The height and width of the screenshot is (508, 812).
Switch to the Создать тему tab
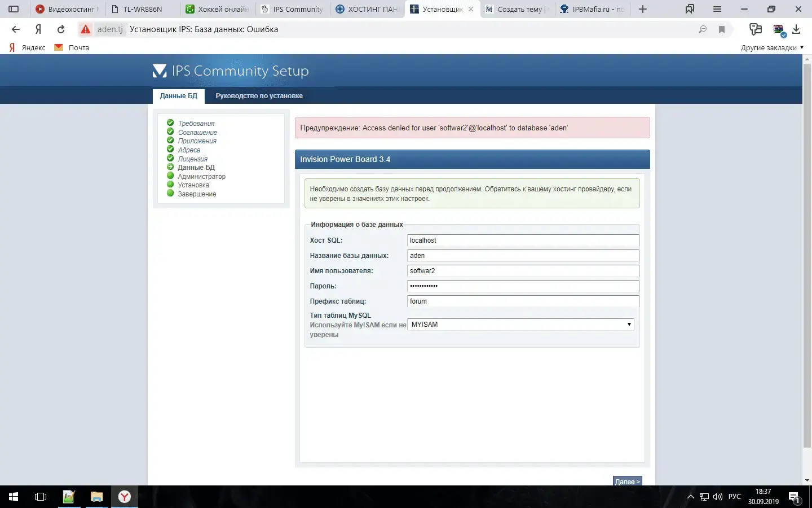517,9
